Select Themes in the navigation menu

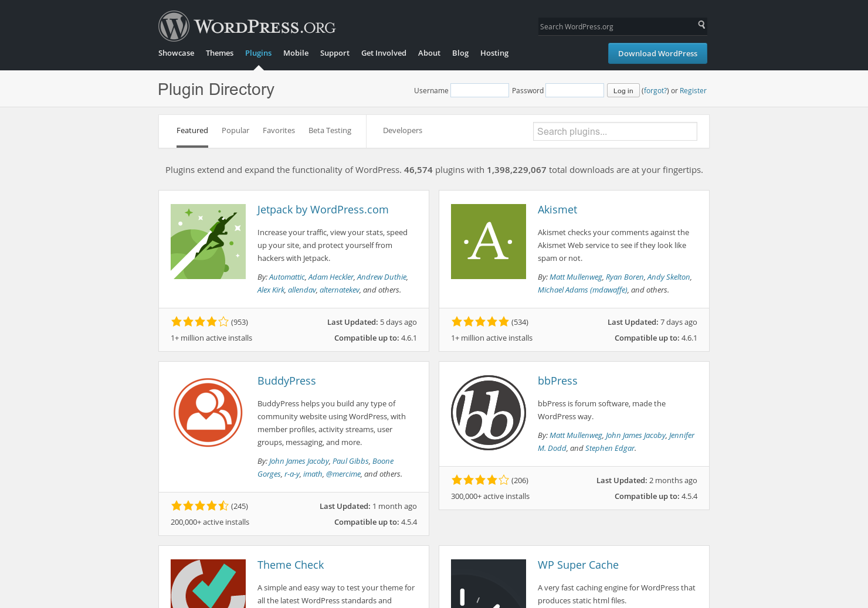219,53
